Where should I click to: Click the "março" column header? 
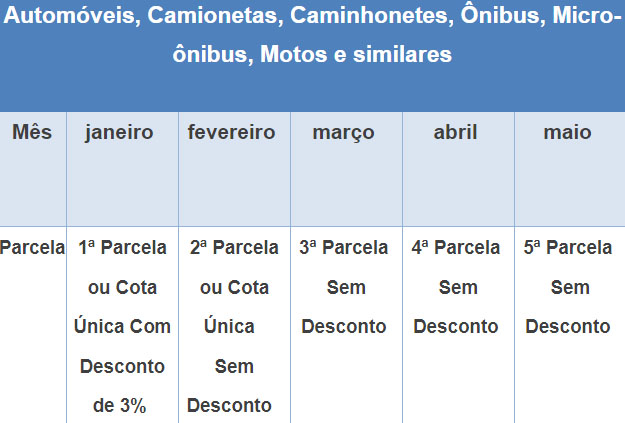(346, 132)
